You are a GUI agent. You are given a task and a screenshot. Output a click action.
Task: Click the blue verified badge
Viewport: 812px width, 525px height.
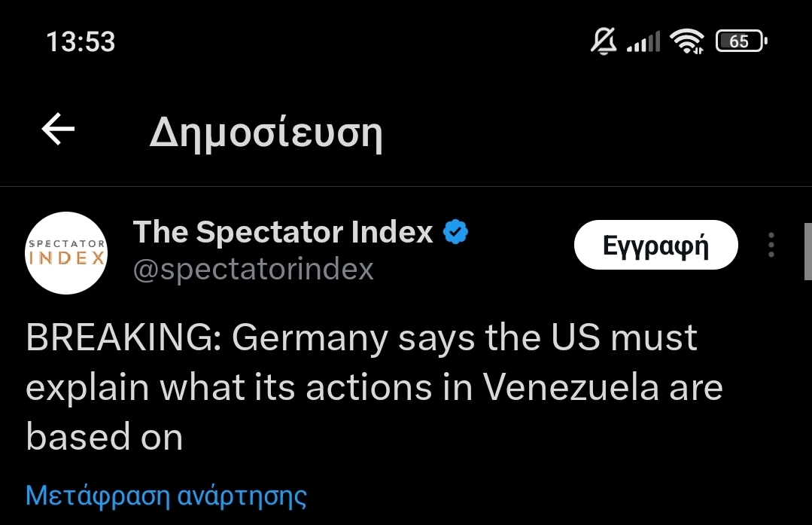coord(455,233)
